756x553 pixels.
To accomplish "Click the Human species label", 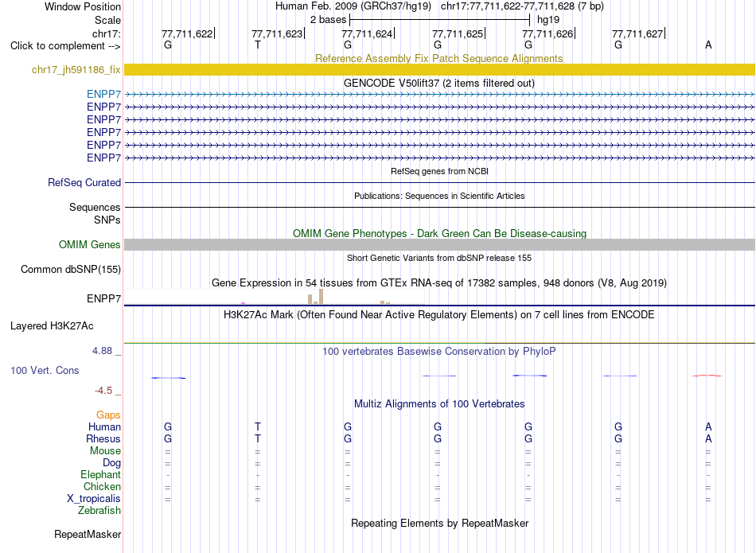I will [104, 426].
